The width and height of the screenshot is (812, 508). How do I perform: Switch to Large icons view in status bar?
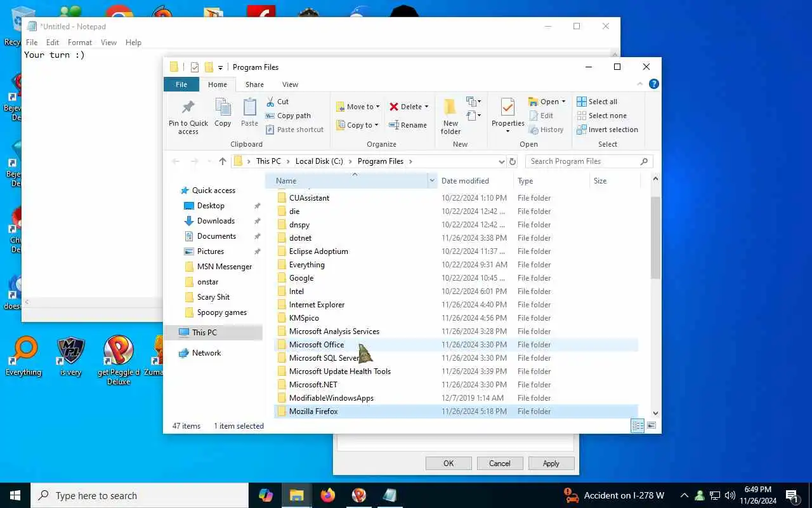coord(651,426)
